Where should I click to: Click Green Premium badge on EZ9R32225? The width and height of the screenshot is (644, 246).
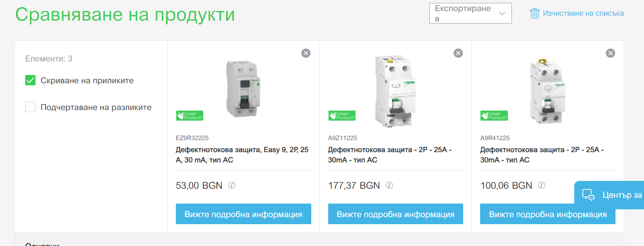click(189, 115)
